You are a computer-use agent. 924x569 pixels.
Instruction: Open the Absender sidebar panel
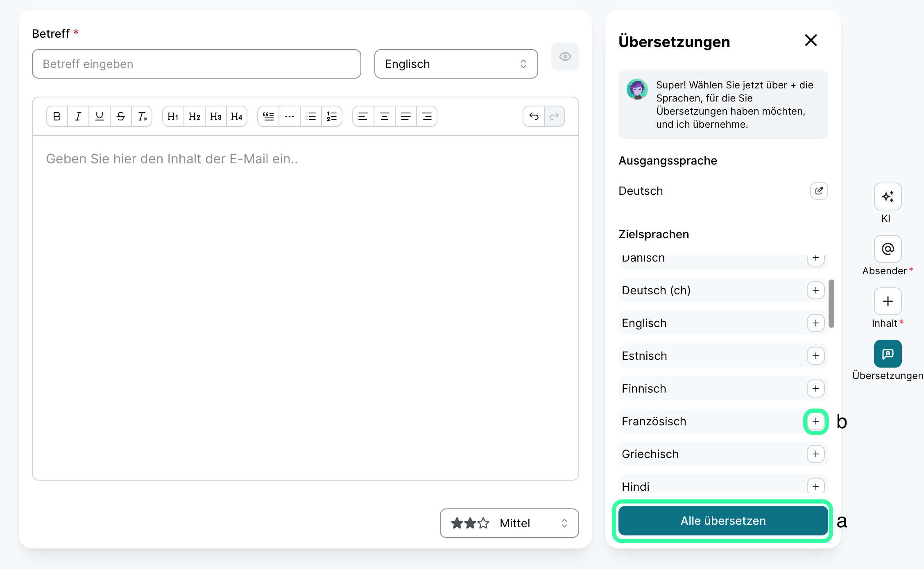click(888, 249)
